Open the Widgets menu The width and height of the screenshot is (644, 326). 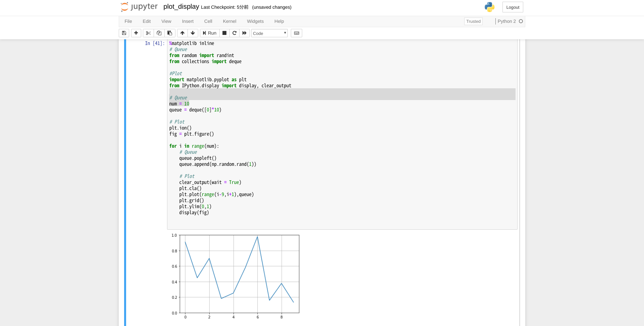(255, 21)
